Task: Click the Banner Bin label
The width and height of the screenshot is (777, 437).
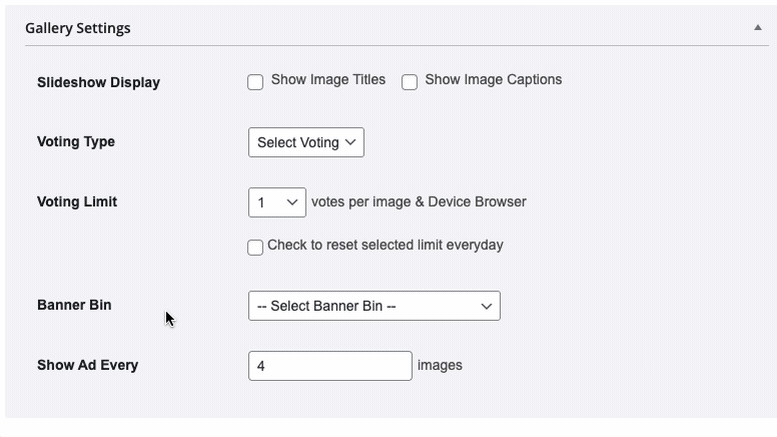Action: (x=74, y=305)
